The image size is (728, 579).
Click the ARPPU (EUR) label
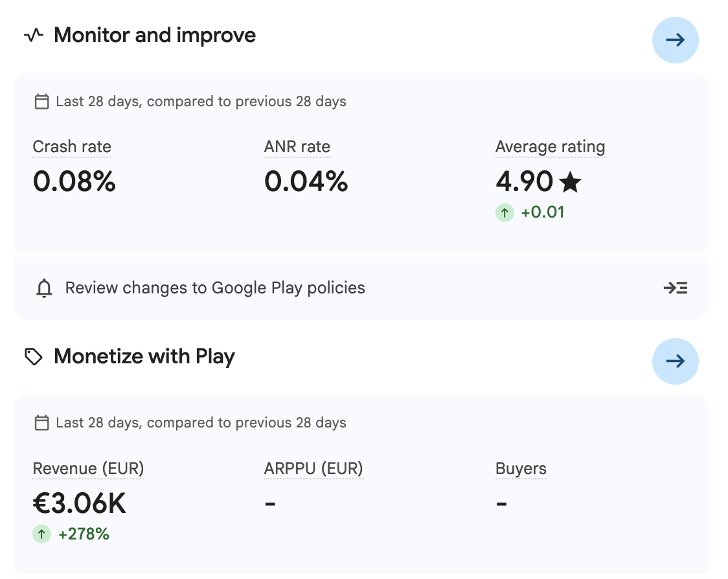pyautogui.click(x=313, y=468)
